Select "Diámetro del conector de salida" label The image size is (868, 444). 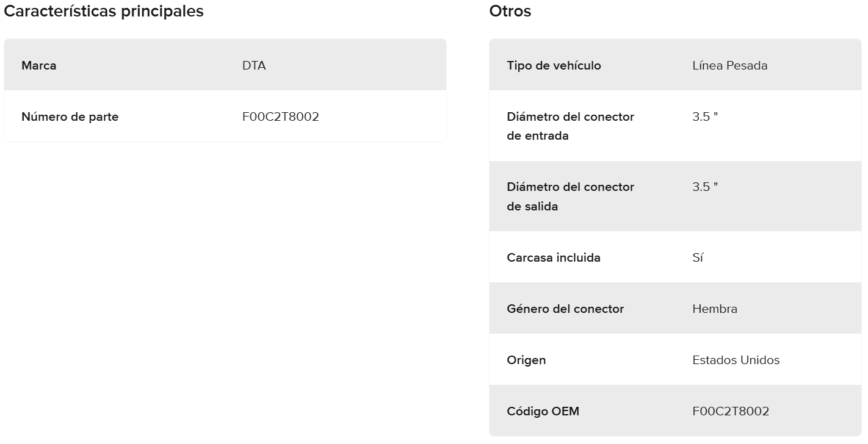click(570, 196)
